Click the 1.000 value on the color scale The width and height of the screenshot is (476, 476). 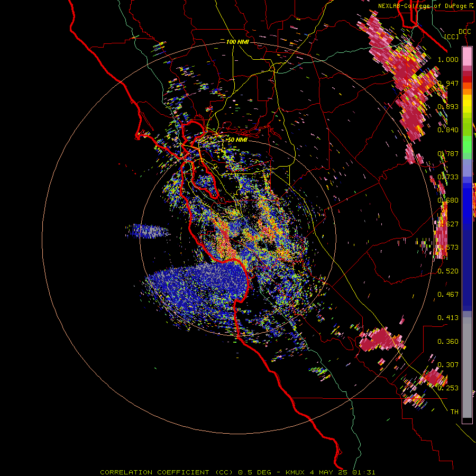click(x=448, y=59)
